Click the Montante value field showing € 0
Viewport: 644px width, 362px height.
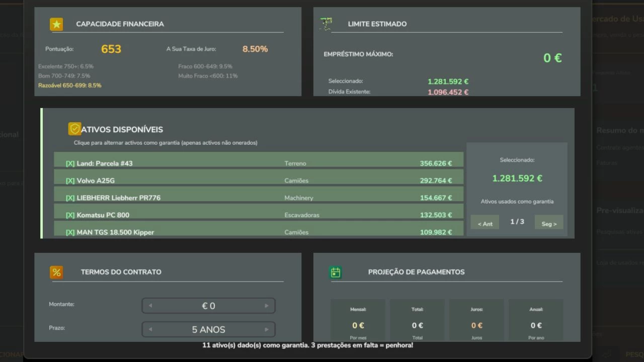[208, 306]
